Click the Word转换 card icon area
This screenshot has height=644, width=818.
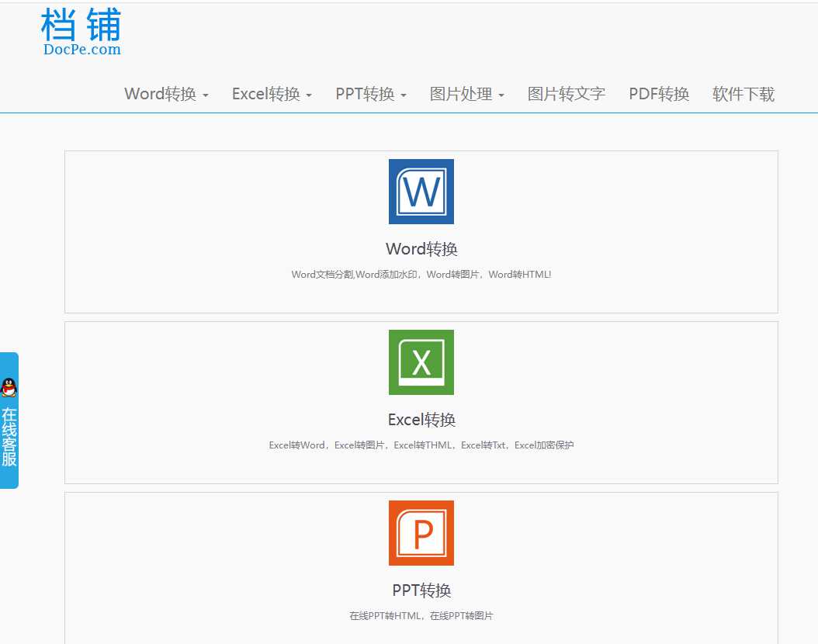[421, 192]
